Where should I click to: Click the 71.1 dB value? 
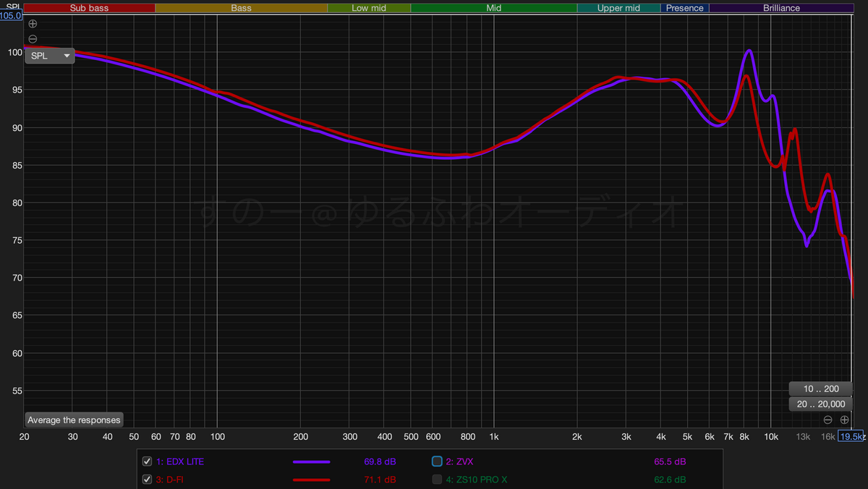380,480
